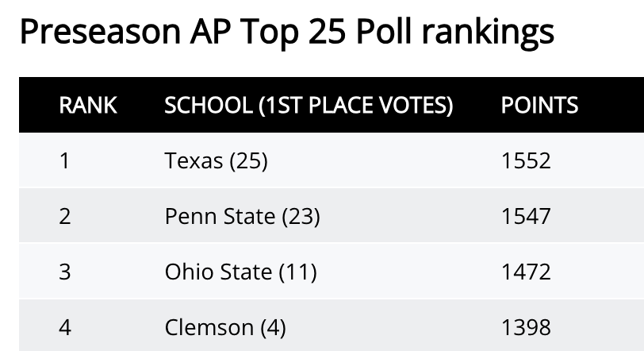Click the 1552 points value
Screen dimensions: 644x351
pos(526,160)
